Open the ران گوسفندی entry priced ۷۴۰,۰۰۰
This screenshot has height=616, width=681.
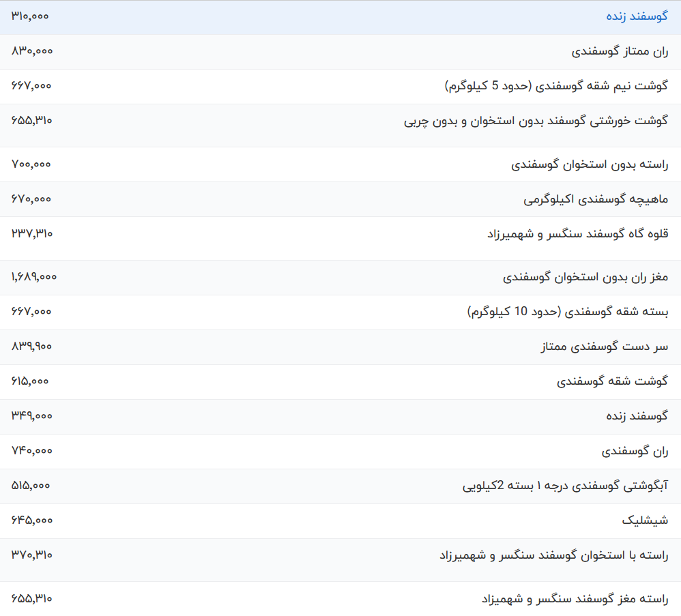[x=635, y=452]
